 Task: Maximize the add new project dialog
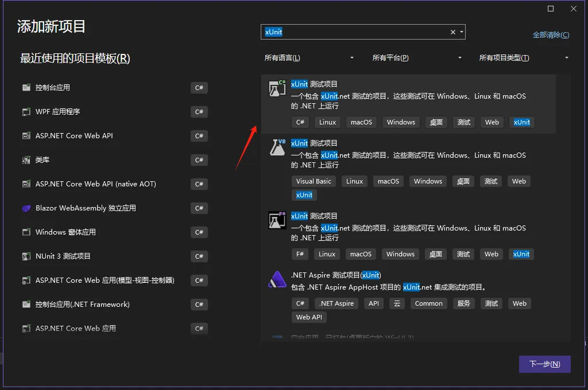pos(551,9)
